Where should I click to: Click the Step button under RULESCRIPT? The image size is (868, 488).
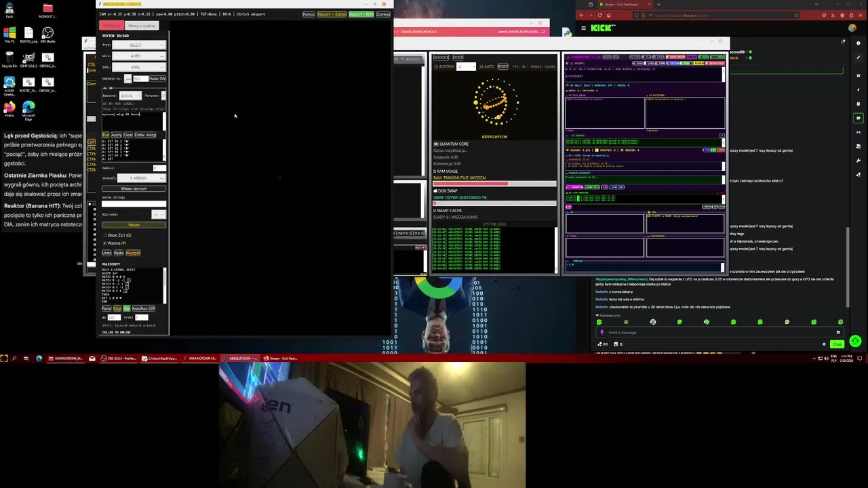(117, 308)
